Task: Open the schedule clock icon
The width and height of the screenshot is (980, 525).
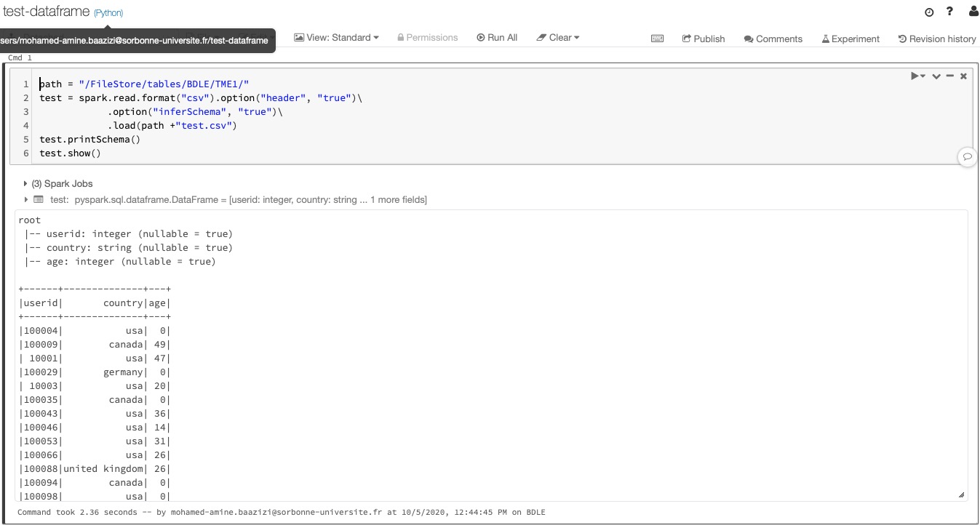Action: [x=929, y=12]
